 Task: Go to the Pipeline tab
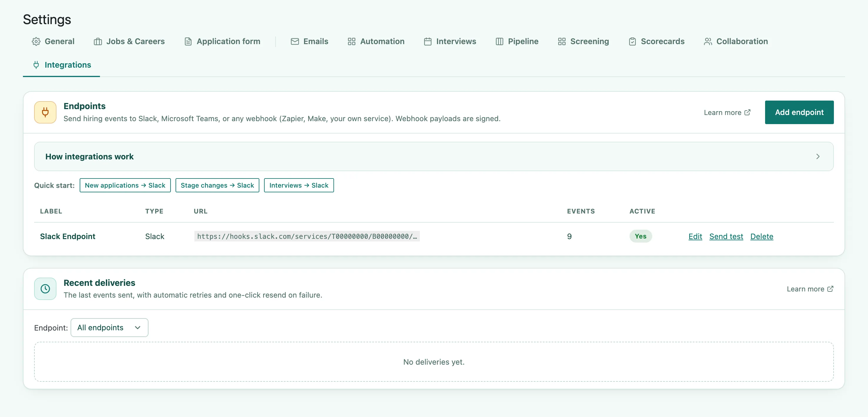click(517, 41)
